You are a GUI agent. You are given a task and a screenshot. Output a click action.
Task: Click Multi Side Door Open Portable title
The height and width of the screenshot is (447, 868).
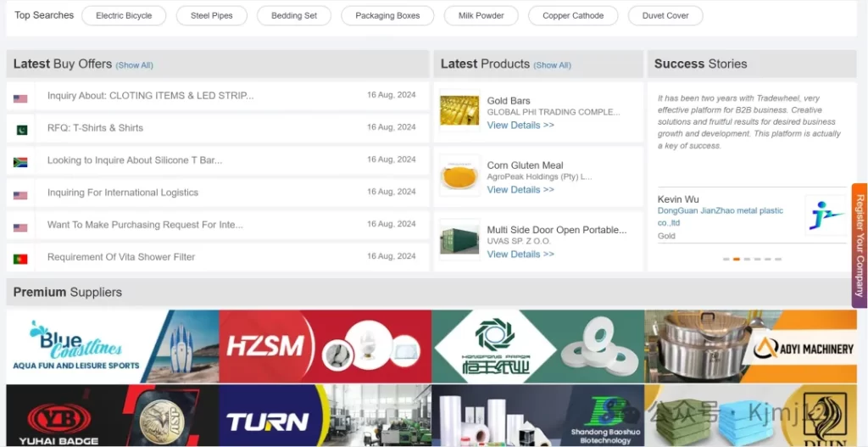pyautogui.click(x=557, y=230)
